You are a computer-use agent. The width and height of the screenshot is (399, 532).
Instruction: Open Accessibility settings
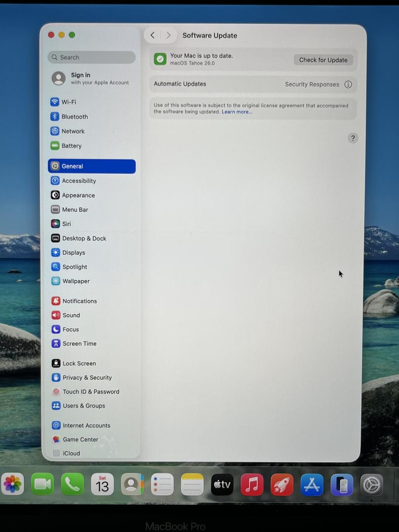pos(92,181)
